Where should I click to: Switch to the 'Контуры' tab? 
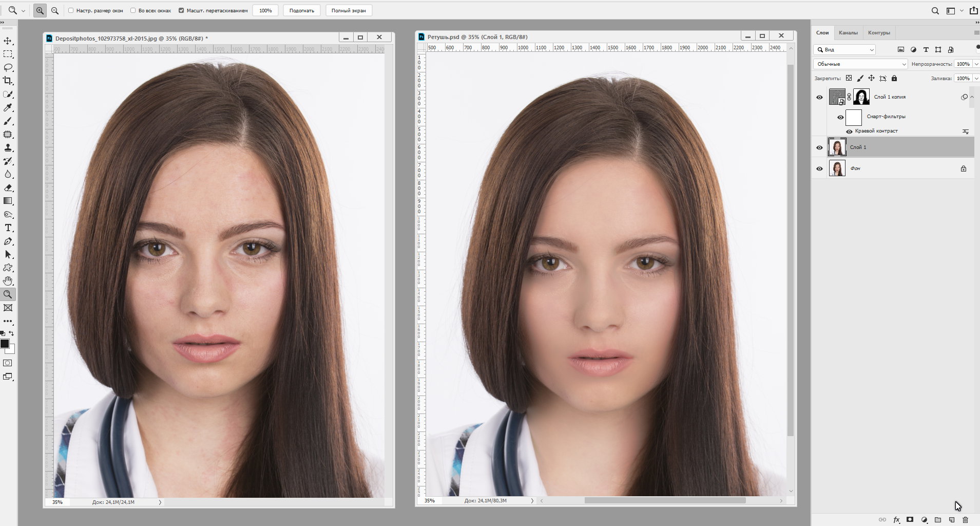pos(879,33)
